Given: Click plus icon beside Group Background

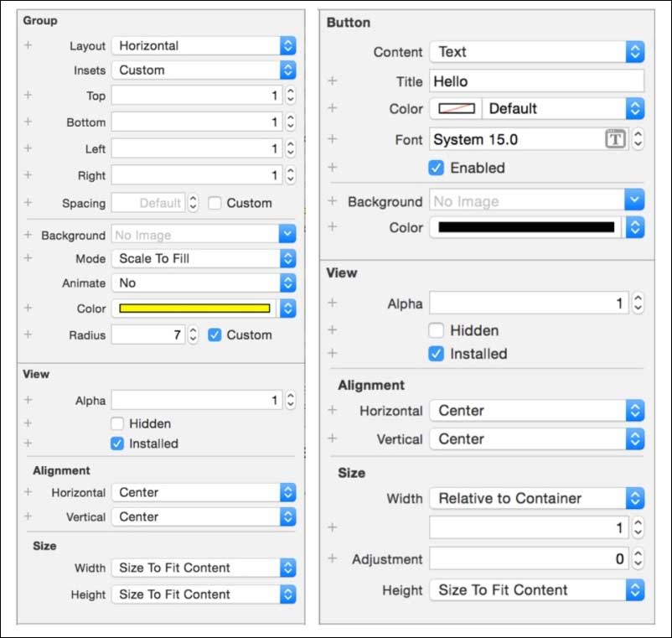Looking at the screenshot, I should [x=28, y=236].
